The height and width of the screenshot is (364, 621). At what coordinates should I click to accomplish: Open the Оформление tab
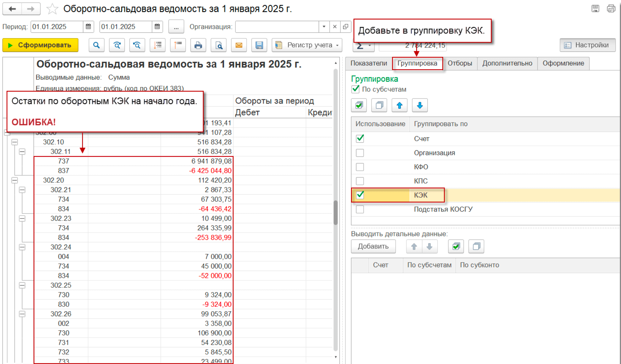[563, 63]
